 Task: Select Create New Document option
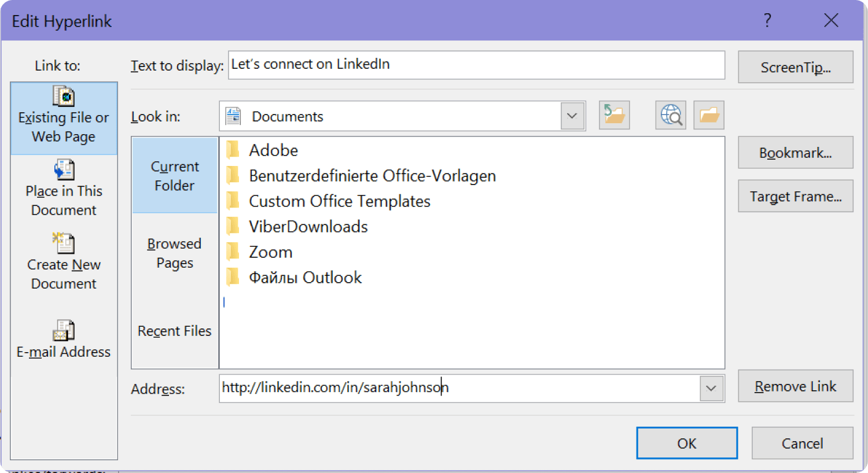[x=64, y=263]
